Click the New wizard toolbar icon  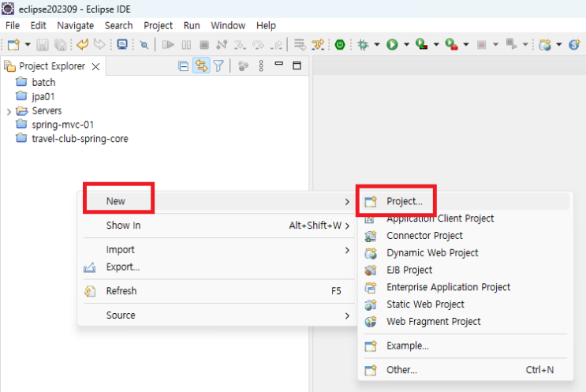(13, 44)
